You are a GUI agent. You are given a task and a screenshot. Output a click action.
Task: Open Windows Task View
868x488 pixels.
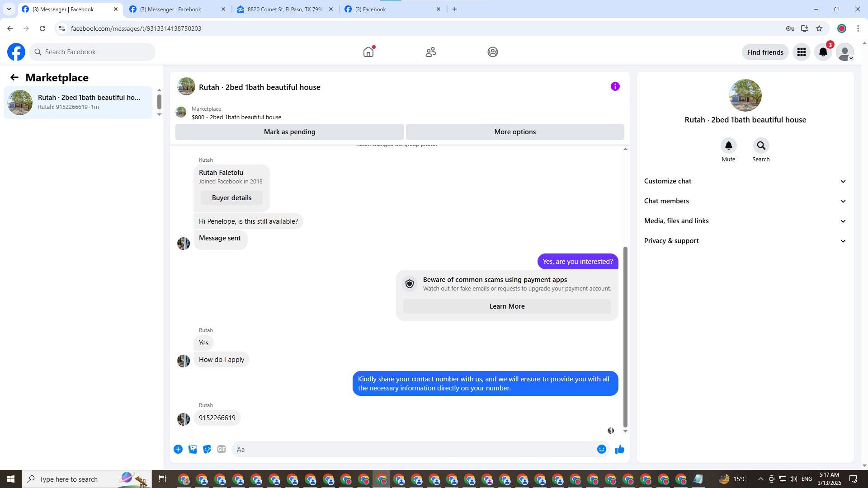(x=163, y=479)
